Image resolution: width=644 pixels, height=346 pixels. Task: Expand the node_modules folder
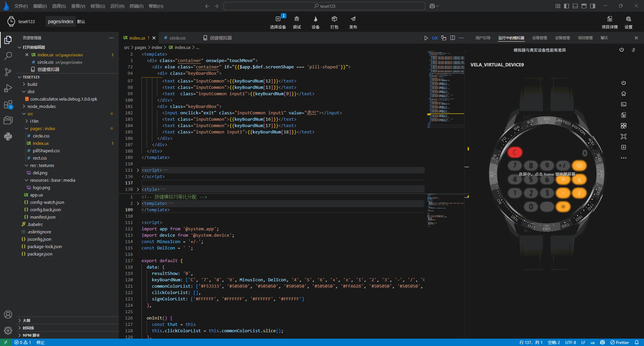42,106
